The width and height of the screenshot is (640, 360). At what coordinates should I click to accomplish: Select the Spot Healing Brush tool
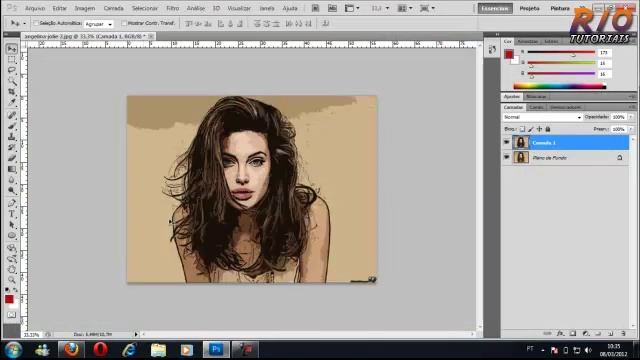coord(12,116)
